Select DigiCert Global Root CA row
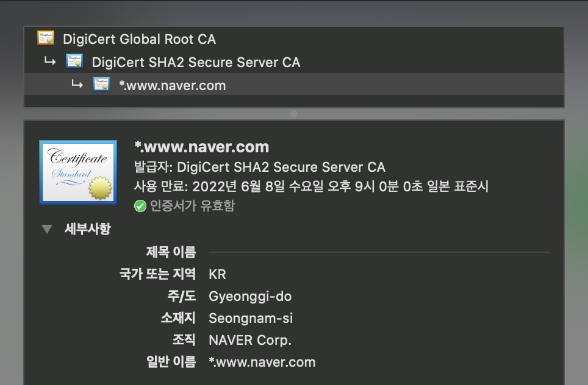 (293, 38)
